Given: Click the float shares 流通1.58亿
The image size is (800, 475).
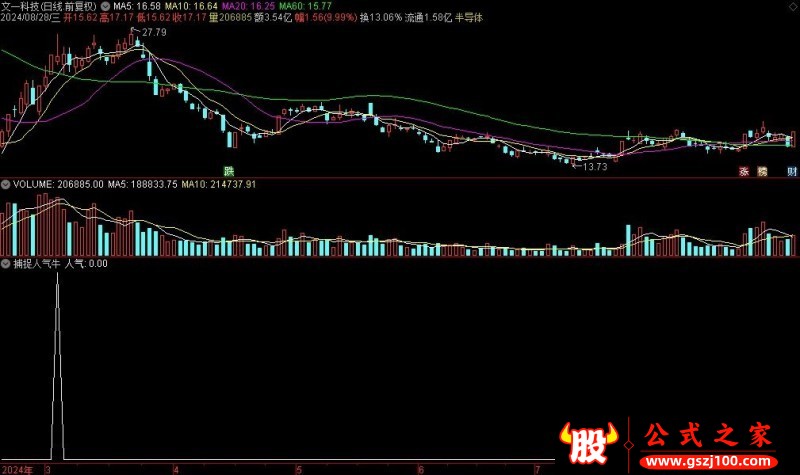Looking at the screenshot, I should point(429,18).
